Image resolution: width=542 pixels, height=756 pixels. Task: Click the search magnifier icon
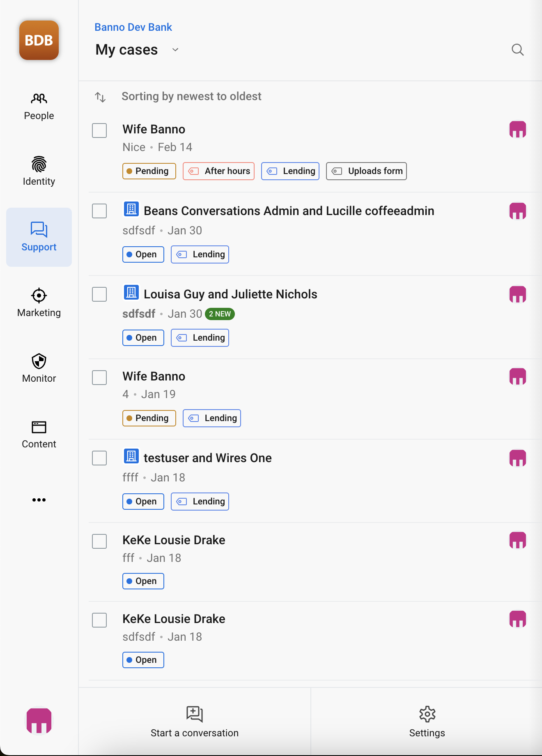(x=517, y=50)
